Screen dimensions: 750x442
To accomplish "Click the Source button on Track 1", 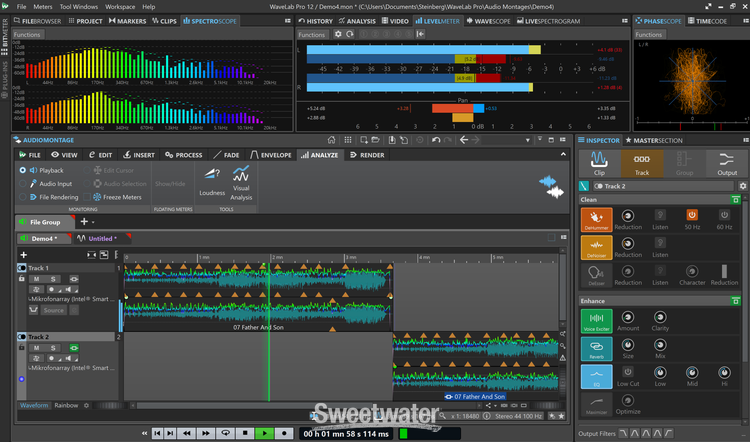I will coord(54,310).
